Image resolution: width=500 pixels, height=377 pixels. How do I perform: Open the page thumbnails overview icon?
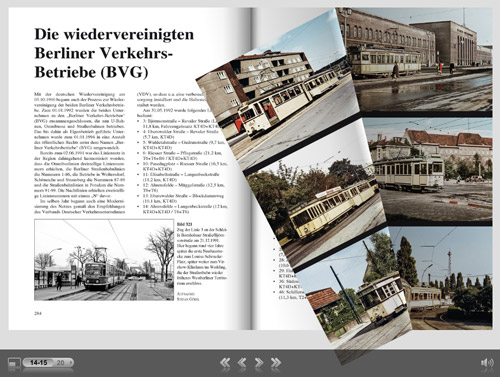tap(14, 363)
